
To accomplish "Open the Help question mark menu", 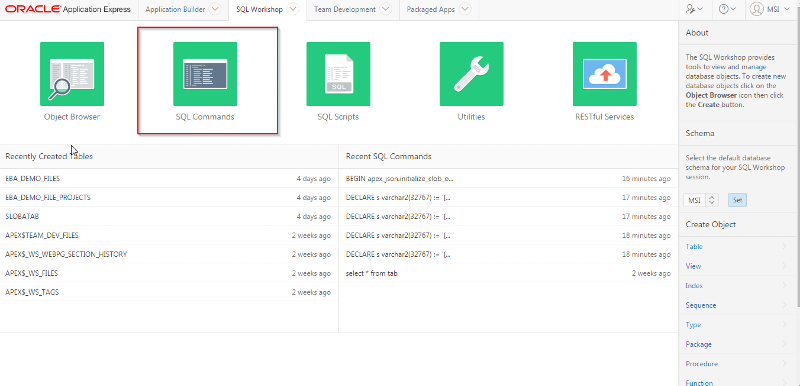I will coord(727,9).
